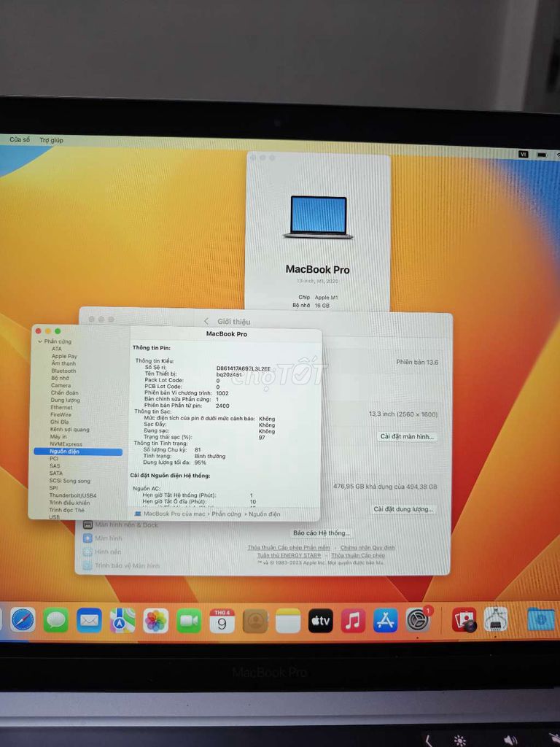
Task: Click the Cài đặt màn hình... button
Action: coord(407,436)
